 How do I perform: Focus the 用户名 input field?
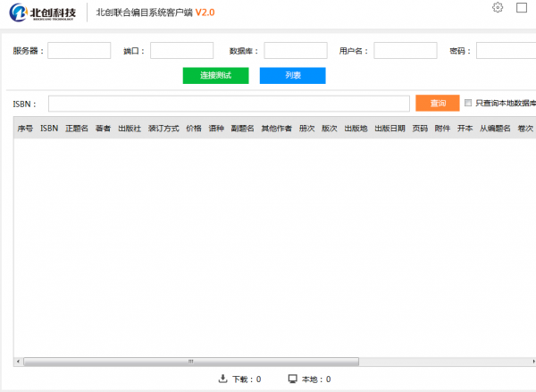[406, 51]
